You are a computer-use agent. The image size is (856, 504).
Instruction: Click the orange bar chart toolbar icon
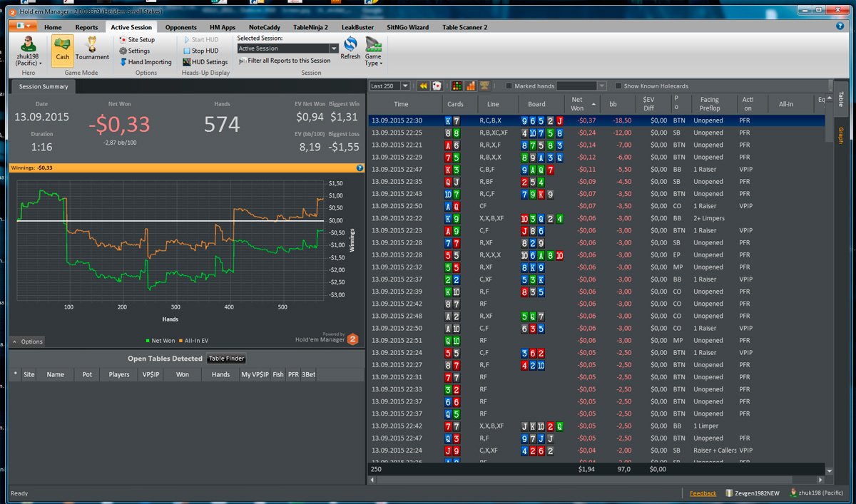coord(471,86)
